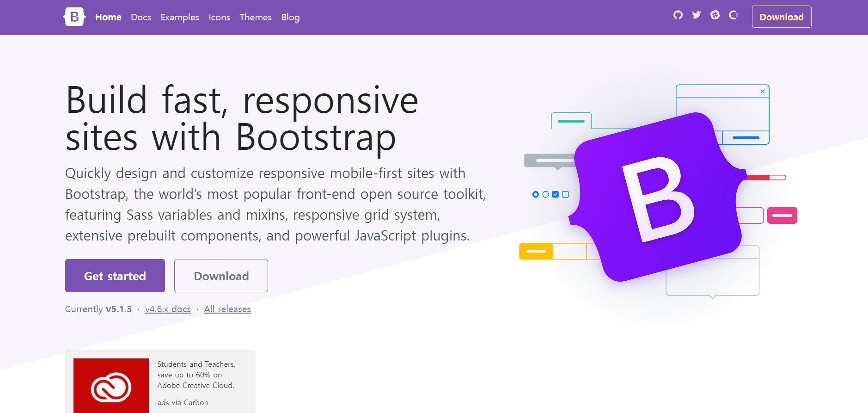Click the purple Get started button
The height and width of the screenshot is (413, 868).
coord(115,276)
